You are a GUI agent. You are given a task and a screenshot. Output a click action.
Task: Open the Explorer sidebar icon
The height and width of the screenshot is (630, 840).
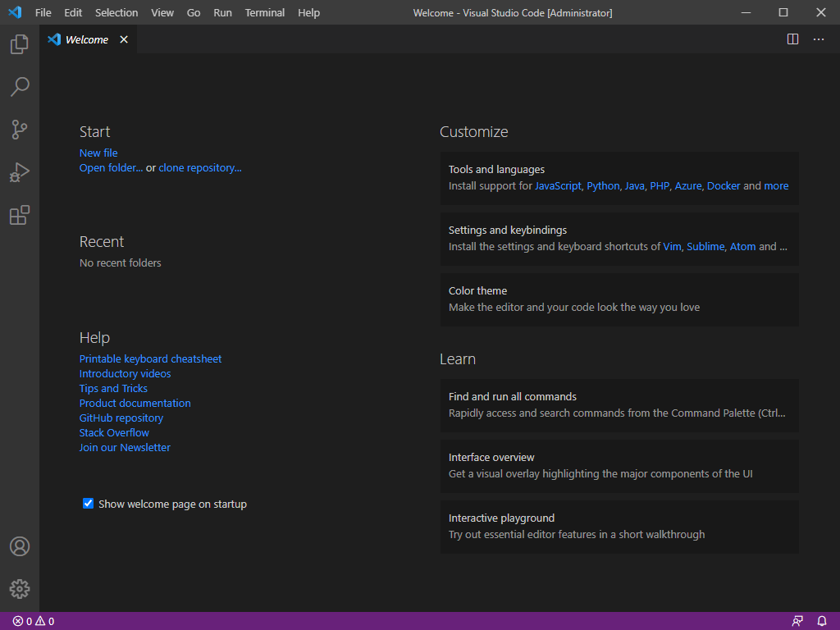point(18,44)
